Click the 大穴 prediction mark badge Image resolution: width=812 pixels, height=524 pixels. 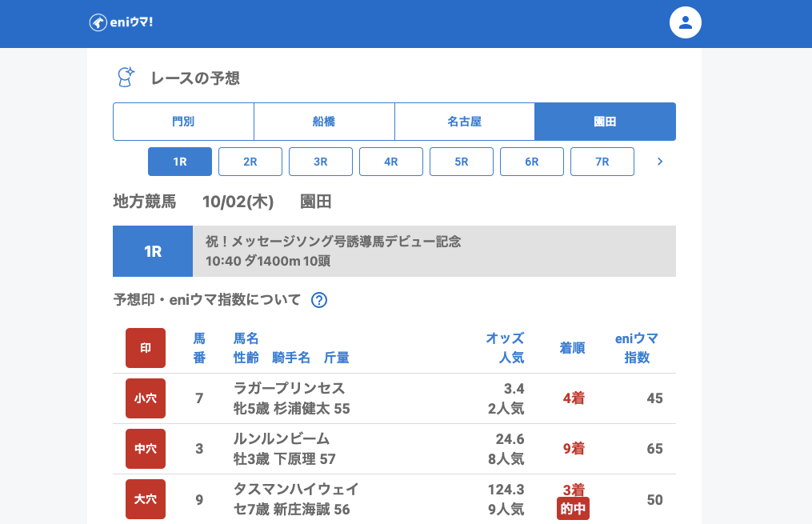[146, 499]
